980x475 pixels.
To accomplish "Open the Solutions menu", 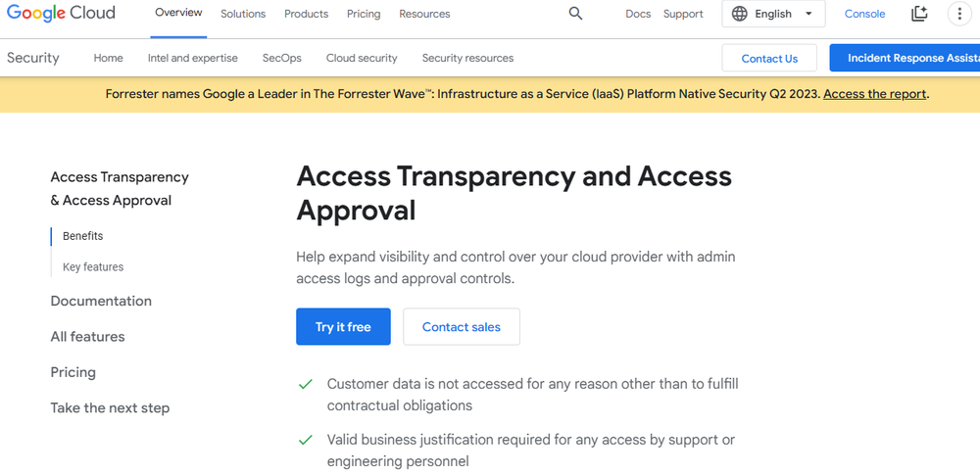I will click(243, 14).
